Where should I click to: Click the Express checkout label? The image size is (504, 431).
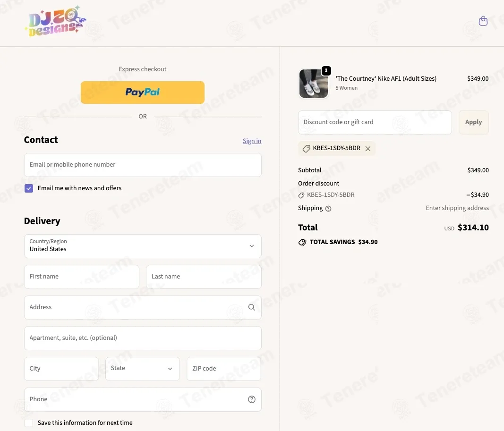(142, 69)
